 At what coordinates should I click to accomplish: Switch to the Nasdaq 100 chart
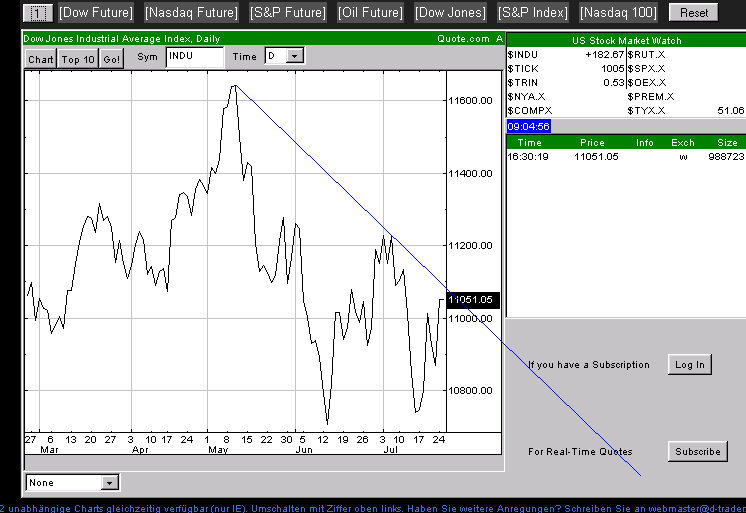[x=618, y=13]
